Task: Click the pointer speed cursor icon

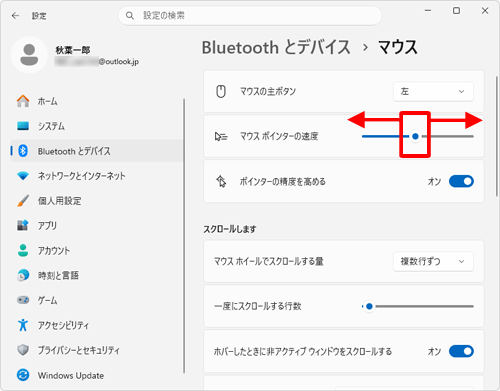Action: pos(221,136)
